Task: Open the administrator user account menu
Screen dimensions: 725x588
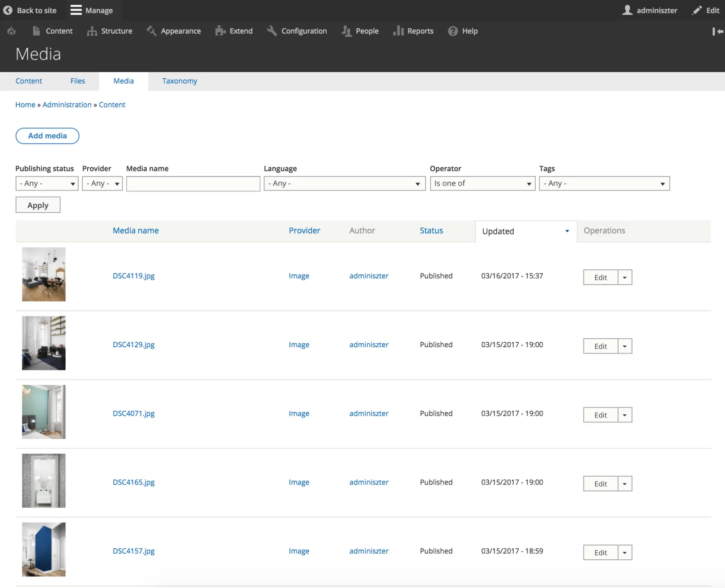Action: click(x=650, y=10)
